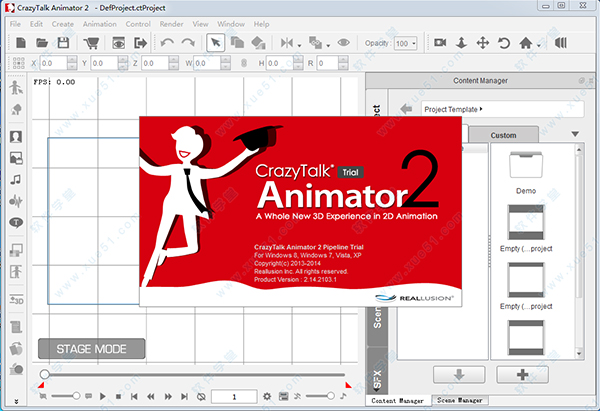Click the timeline start red marker

tap(41, 385)
